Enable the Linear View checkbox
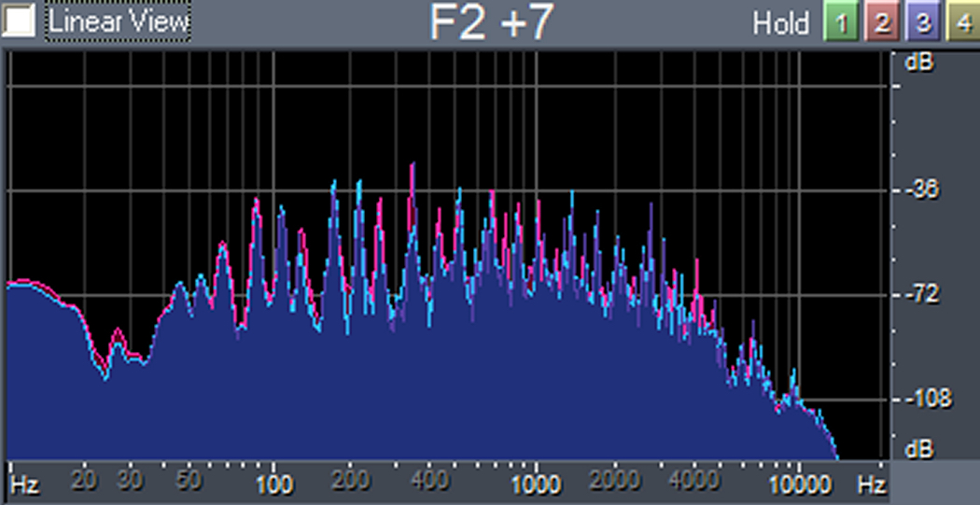This screenshot has height=505, width=980. click(21, 21)
